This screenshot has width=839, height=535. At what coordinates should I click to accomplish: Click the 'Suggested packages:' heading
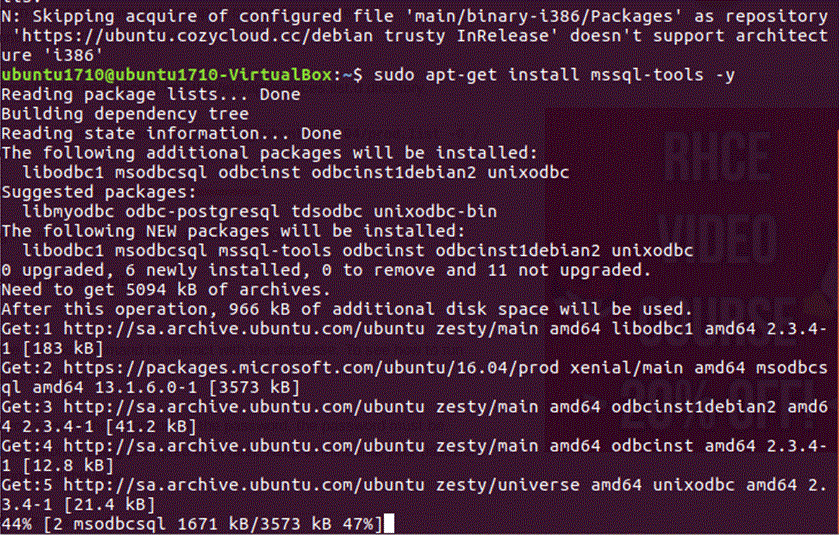pos(99,192)
